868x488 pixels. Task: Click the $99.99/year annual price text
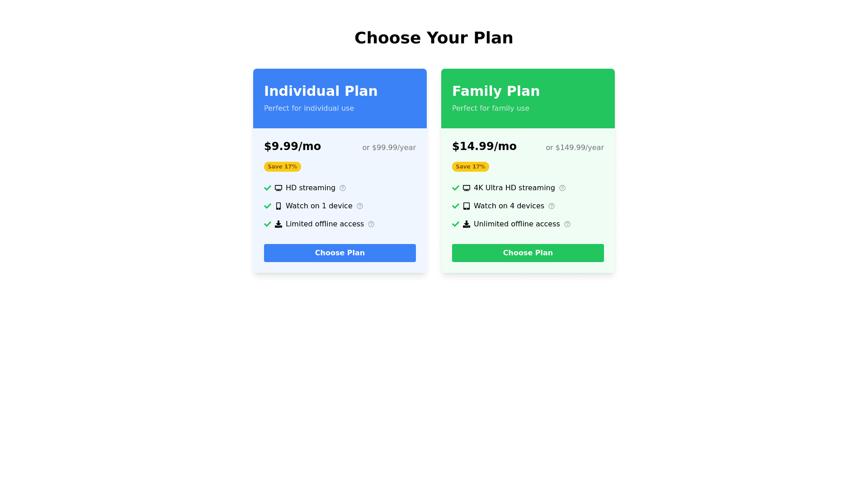coord(389,148)
